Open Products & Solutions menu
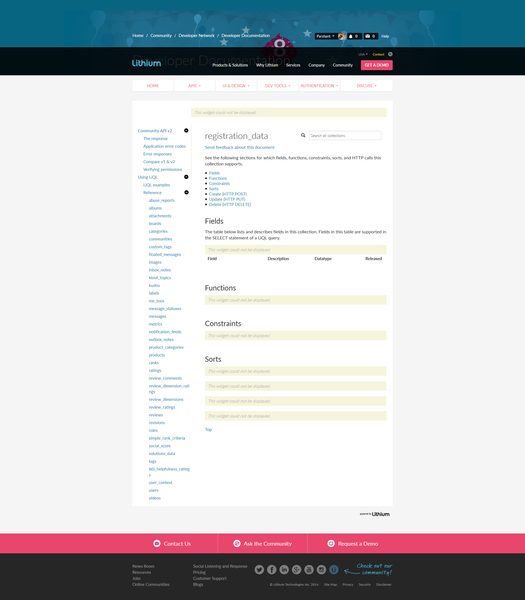The image size is (525, 600). 230,65
